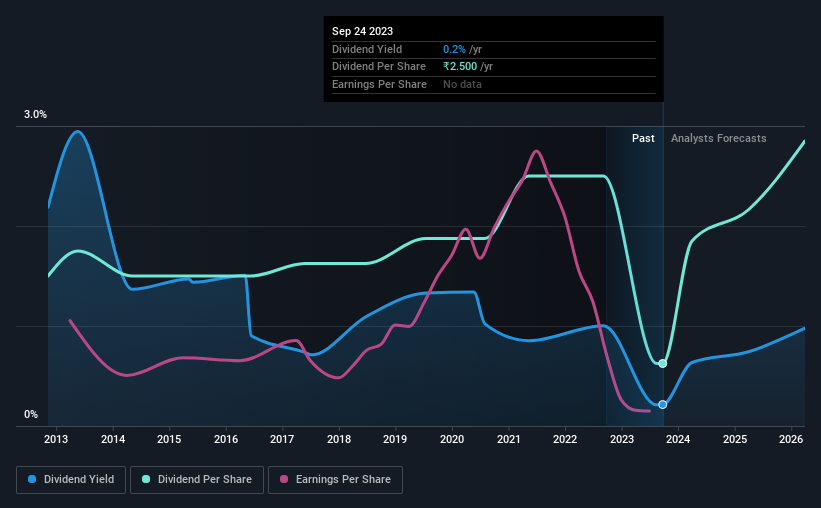Click the 2020 x-axis label
Image resolution: width=821 pixels, height=508 pixels.
[452, 439]
